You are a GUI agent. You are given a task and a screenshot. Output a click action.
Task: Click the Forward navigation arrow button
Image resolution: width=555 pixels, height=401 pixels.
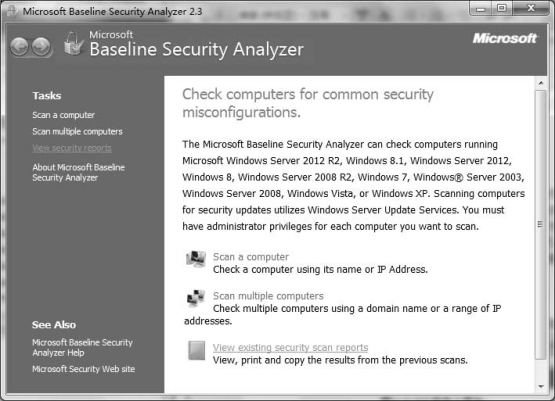point(41,47)
